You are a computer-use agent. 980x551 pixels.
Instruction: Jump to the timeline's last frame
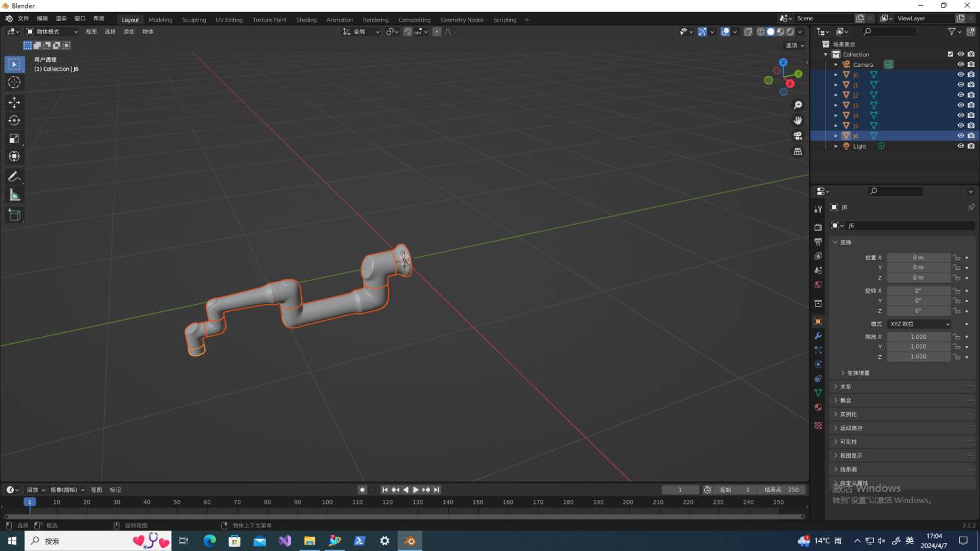pyautogui.click(x=437, y=490)
